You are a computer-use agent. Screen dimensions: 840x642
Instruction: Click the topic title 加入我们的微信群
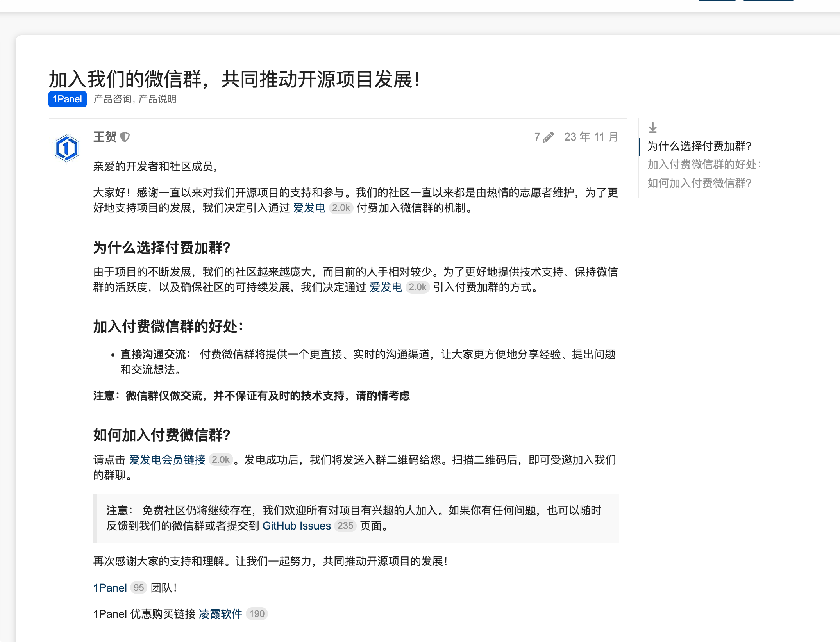point(234,80)
